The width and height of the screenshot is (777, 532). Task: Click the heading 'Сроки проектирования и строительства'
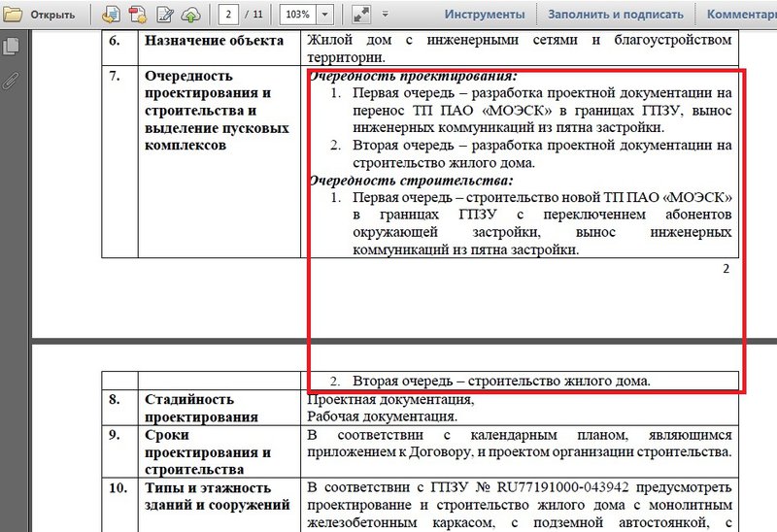pyautogui.click(x=208, y=451)
